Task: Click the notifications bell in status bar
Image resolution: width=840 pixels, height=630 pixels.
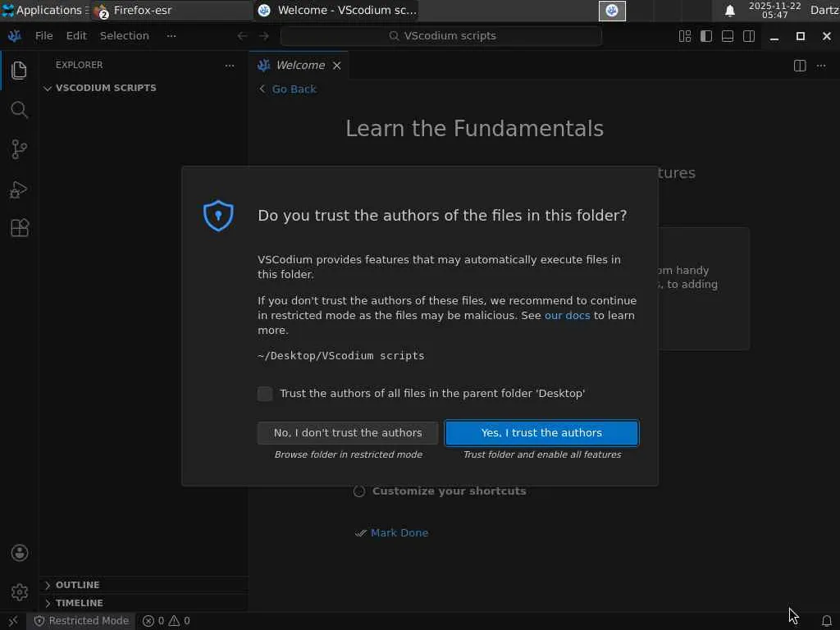Action: point(827,621)
